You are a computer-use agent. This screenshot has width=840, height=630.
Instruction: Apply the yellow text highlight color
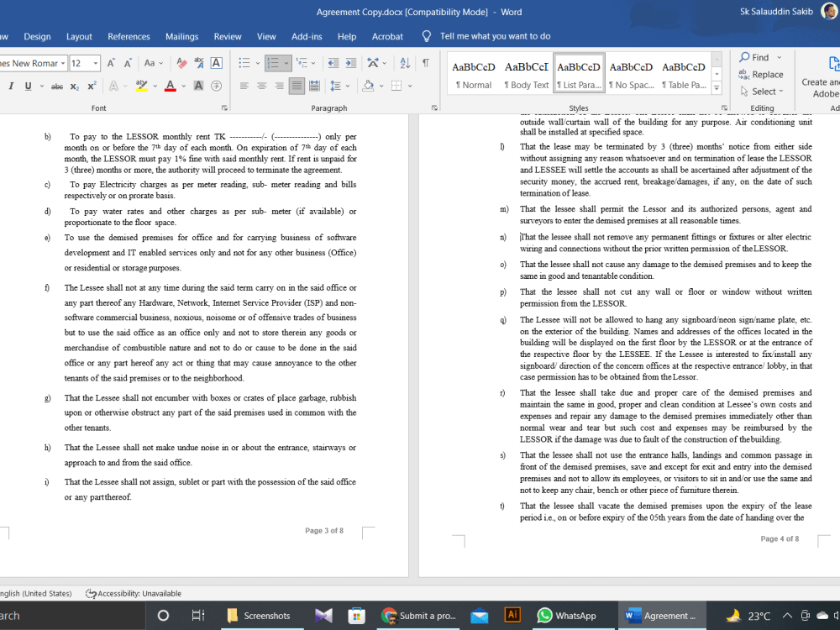(x=141, y=86)
